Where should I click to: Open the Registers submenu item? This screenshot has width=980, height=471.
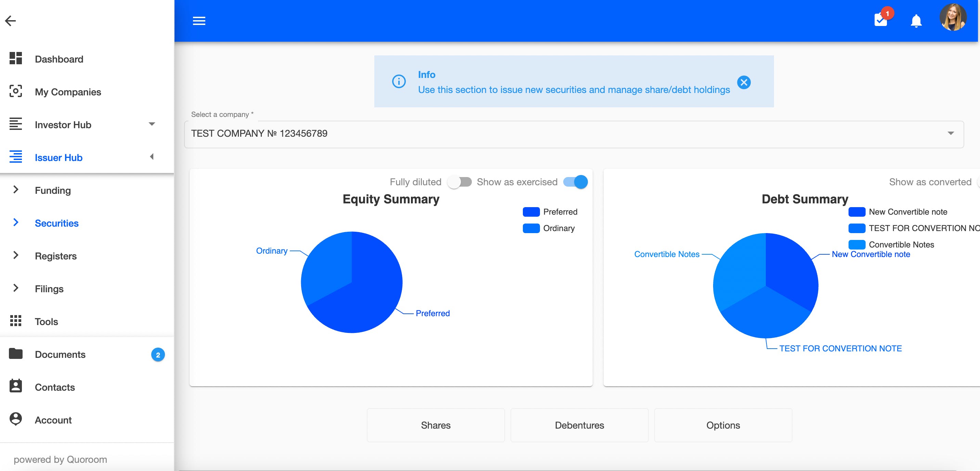pyautogui.click(x=55, y=256)
